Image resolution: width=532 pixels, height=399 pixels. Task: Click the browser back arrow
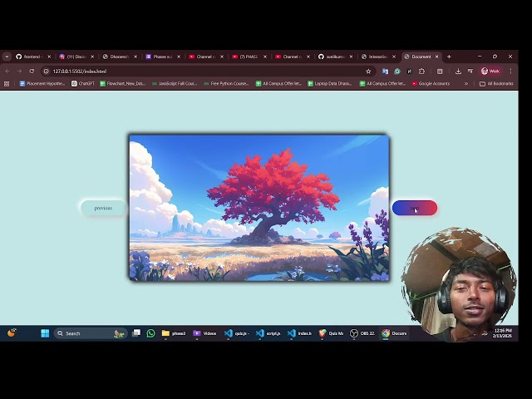pyautogui.click(x=7, y=71)
